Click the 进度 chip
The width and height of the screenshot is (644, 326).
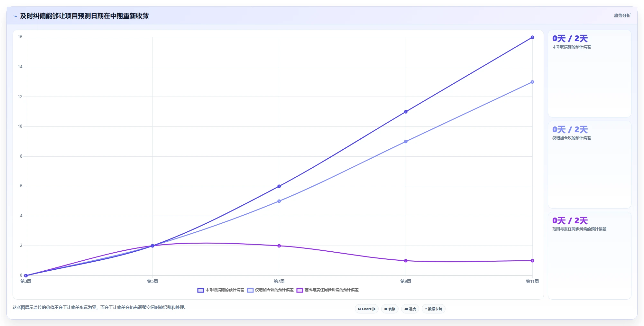pos(410,309)
